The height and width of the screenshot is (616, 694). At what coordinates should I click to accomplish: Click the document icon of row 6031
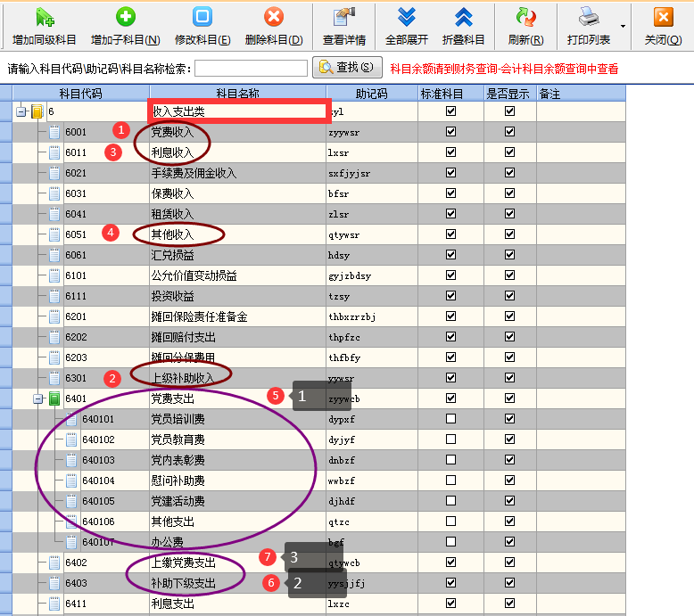pyautogui.click(x=54, y=193)
